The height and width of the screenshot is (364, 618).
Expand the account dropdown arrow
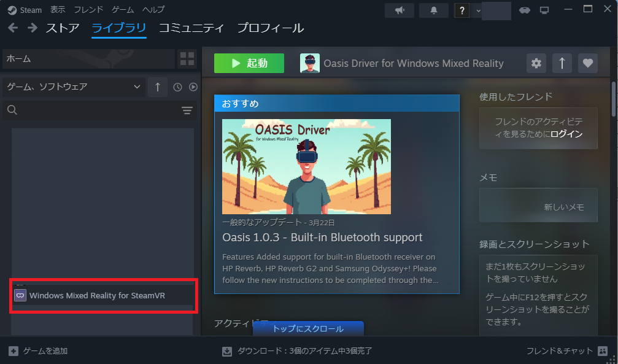pyautogui.click(x=479, y=10)
